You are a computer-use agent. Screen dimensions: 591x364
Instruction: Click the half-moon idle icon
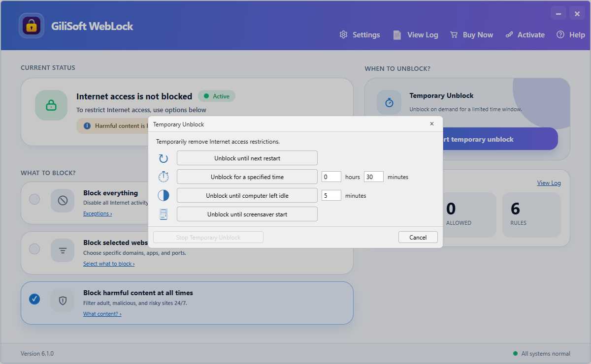(164, 196)
